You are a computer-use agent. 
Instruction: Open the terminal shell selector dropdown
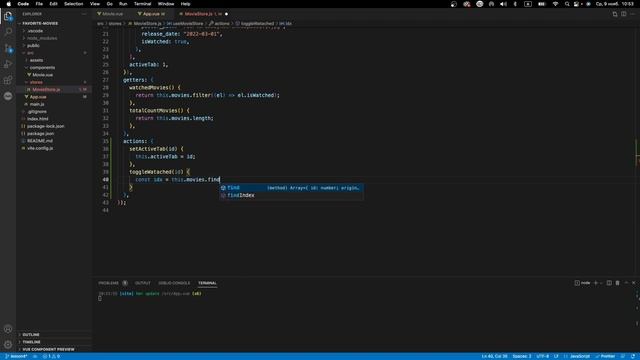[601, 283]
